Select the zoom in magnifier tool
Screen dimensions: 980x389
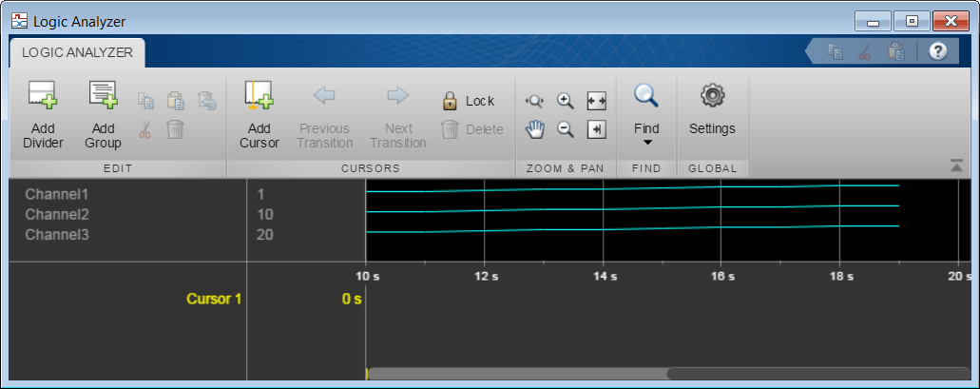(565, 101)
